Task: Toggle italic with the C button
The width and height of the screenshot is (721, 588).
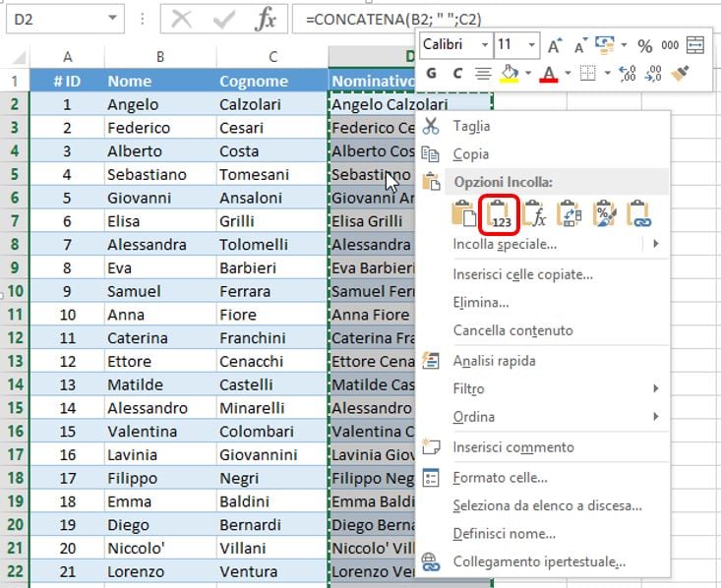Action: click(x=457, y=73)
